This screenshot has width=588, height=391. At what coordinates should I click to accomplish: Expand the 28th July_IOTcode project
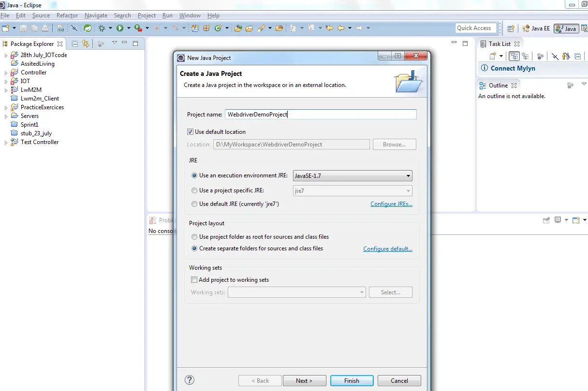click(6, 56)
